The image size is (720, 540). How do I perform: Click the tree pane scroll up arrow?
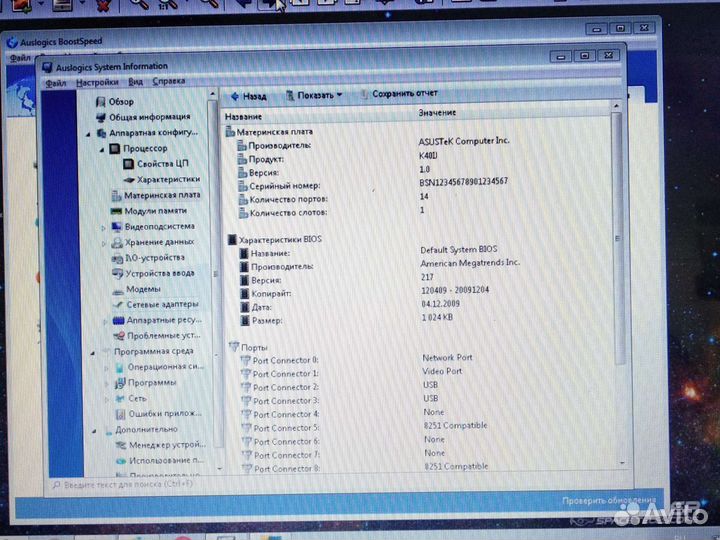coord(212,95)
